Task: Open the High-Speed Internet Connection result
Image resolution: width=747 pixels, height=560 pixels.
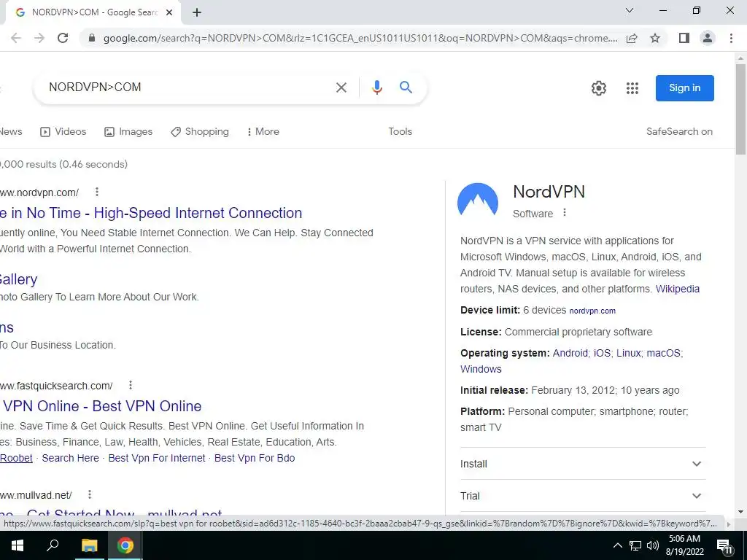Action: click(x=151, y=213)
